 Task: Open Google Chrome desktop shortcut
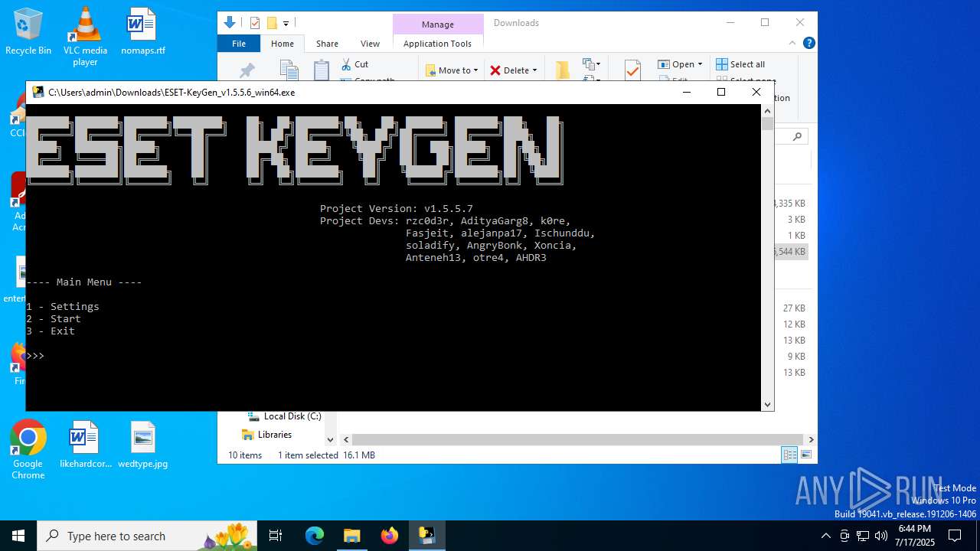click(28, 450)
